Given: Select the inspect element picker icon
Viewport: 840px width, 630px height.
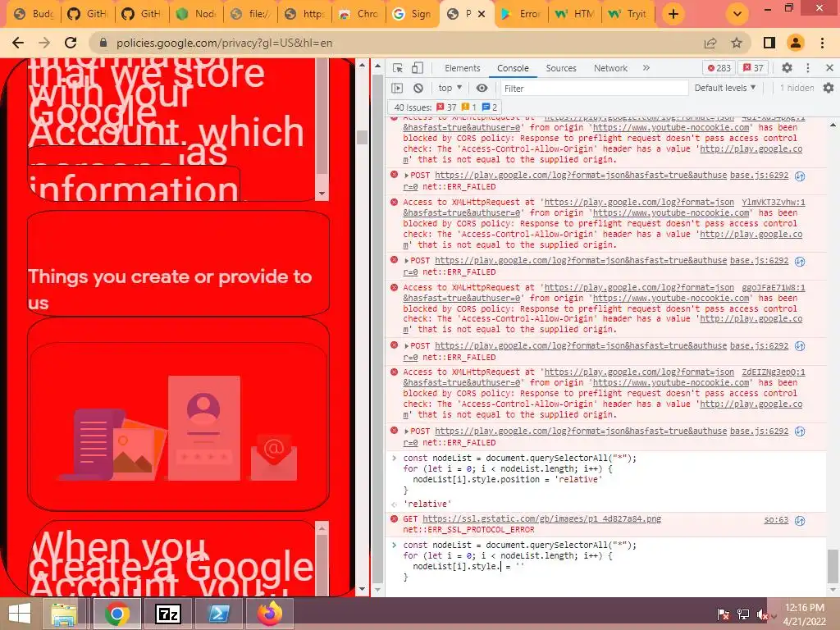Looking at the screenshot, I should [x=398, y=68].
